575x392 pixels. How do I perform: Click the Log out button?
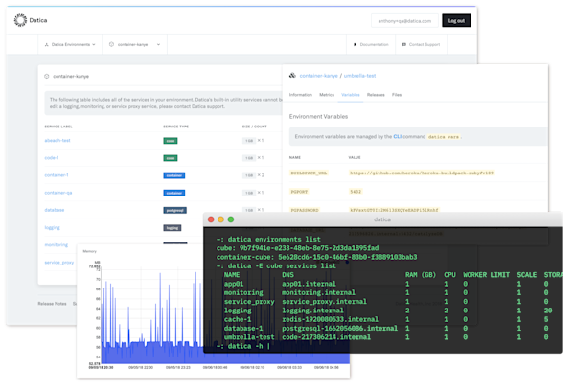(x=456, y=20)
